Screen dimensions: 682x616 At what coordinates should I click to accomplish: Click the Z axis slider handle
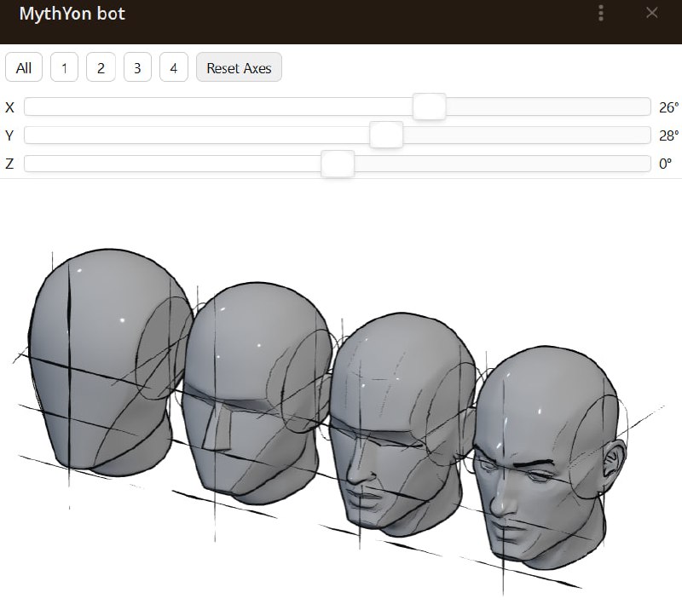[x=338, y=164]
